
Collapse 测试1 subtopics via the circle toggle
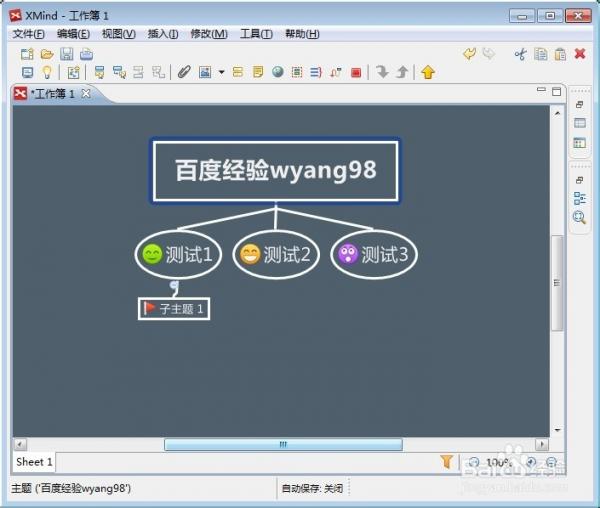coord(174,285)
